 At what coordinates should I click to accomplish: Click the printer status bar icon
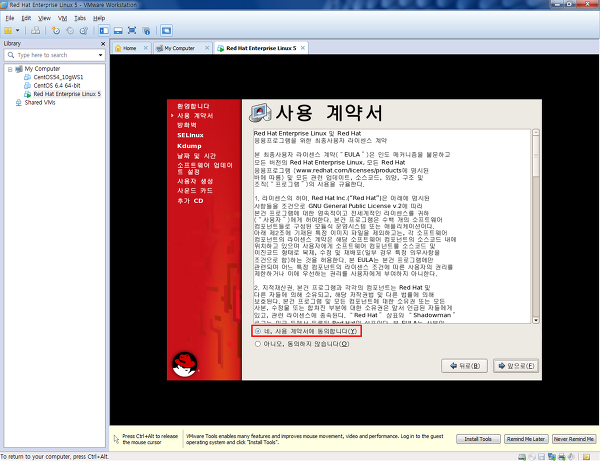(562, 457)
